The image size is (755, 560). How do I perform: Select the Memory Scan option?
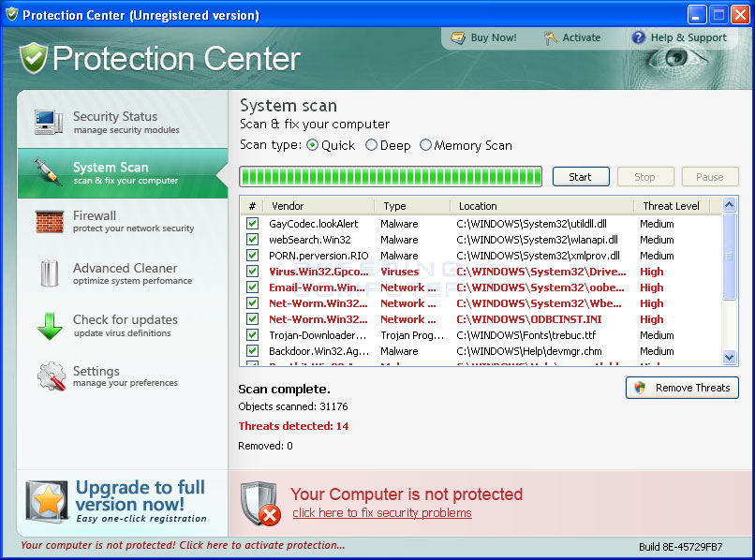click(425, 145)
